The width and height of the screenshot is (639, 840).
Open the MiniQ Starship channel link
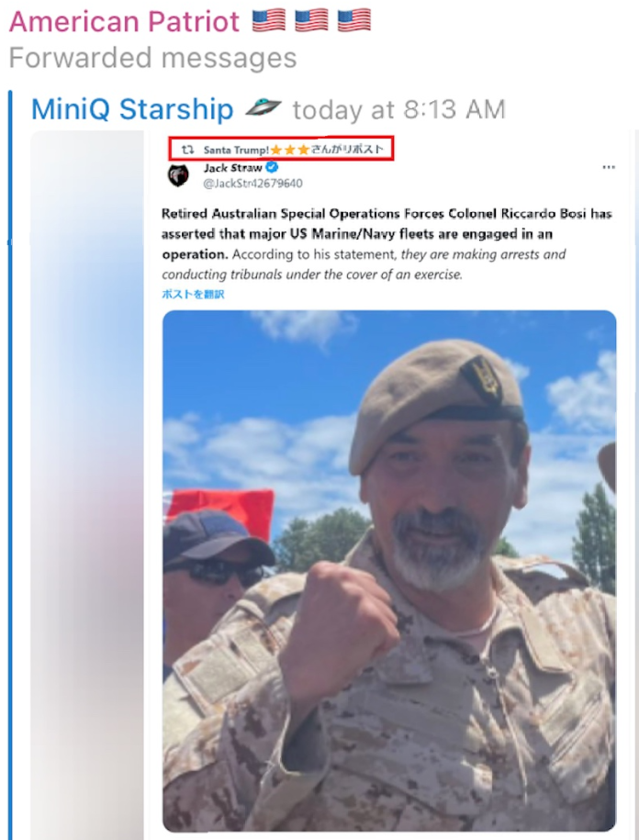click(132, 109)
